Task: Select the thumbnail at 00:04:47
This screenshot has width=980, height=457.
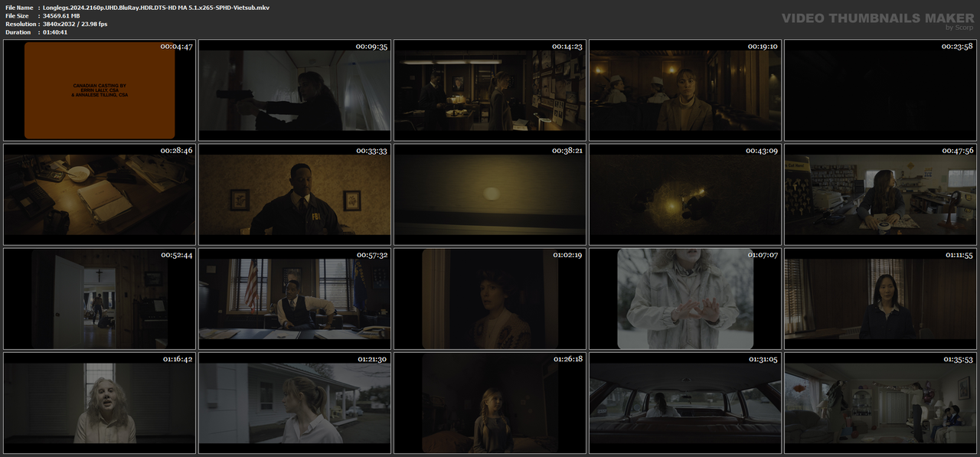Action: [x=100, y=90]
